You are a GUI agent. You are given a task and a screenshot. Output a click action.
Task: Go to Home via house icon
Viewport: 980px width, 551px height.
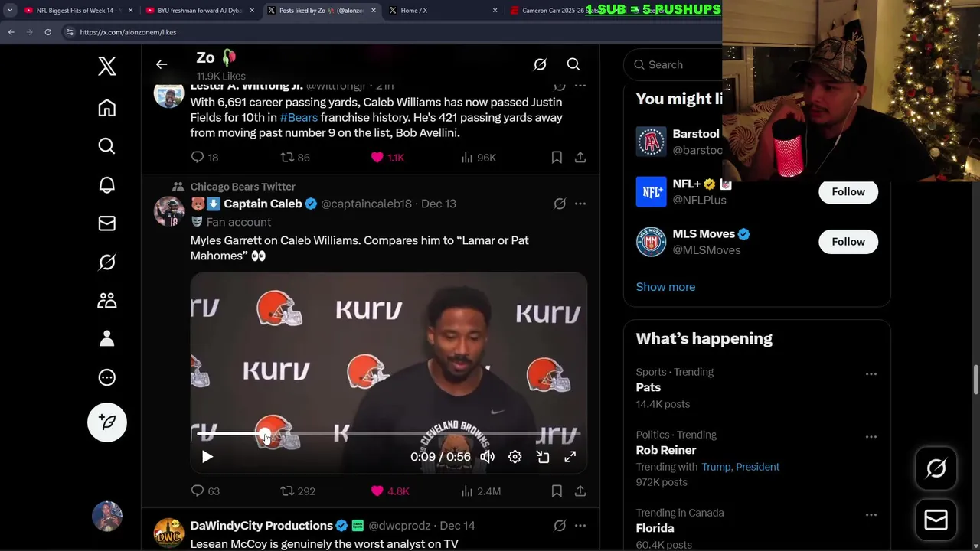coord(107,108)
